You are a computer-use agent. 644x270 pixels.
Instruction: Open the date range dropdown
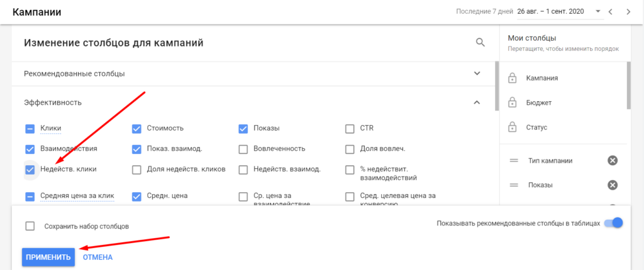[597, 12]
